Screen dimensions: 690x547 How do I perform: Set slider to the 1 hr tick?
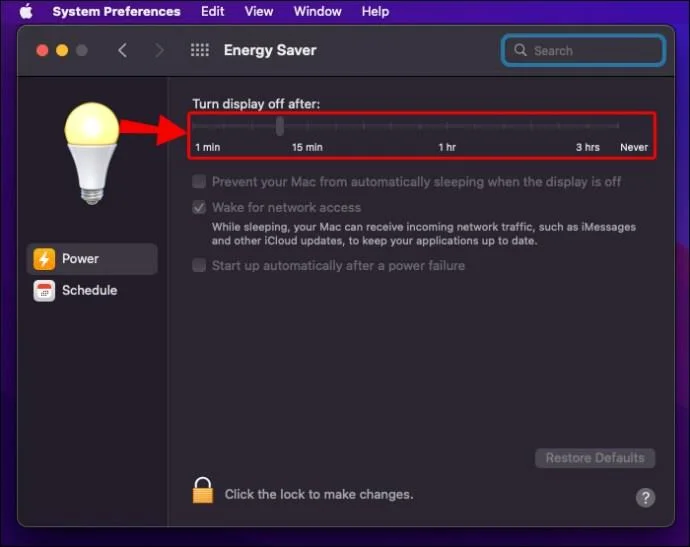447,126
